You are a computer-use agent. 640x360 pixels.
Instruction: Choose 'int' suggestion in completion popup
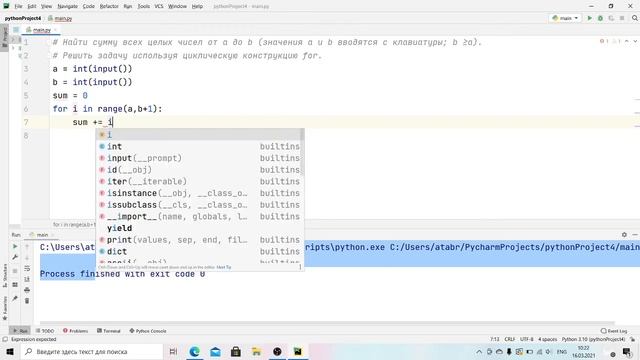coord(200,146)
